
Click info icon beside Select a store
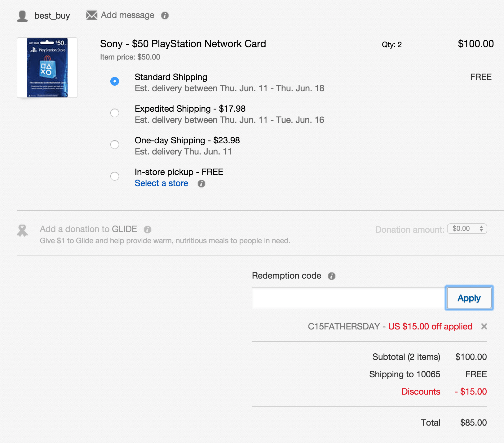[x=201, y=184]
